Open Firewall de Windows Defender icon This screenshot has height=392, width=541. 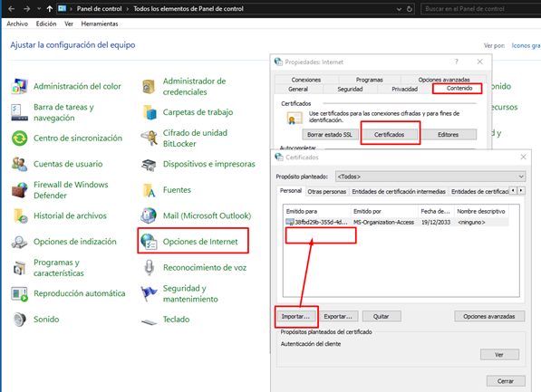tap(19, 190)
